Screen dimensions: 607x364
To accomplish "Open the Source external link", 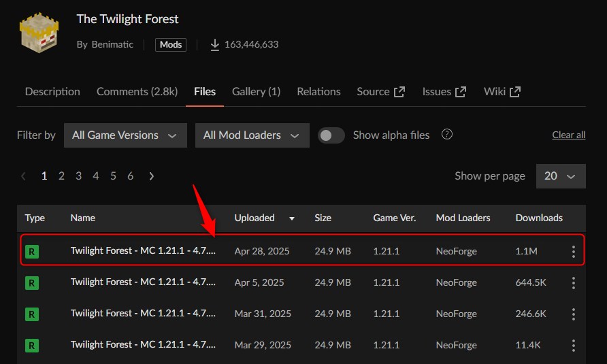I will 381,92.
